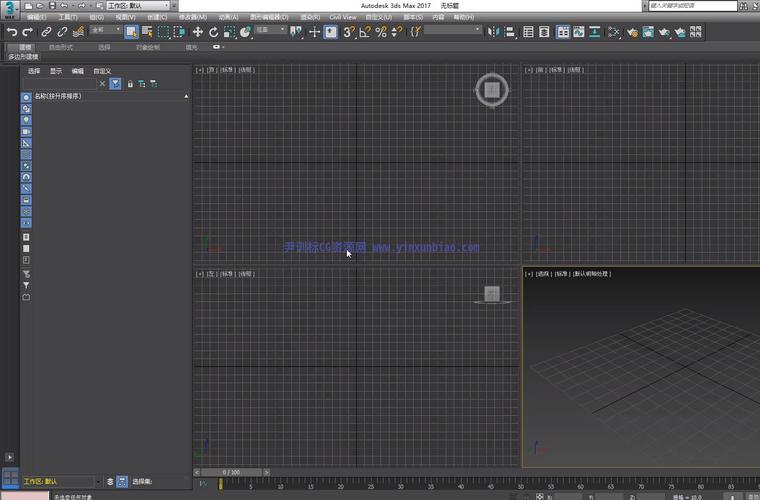Open the Curve Editor

tap(579, 32)
